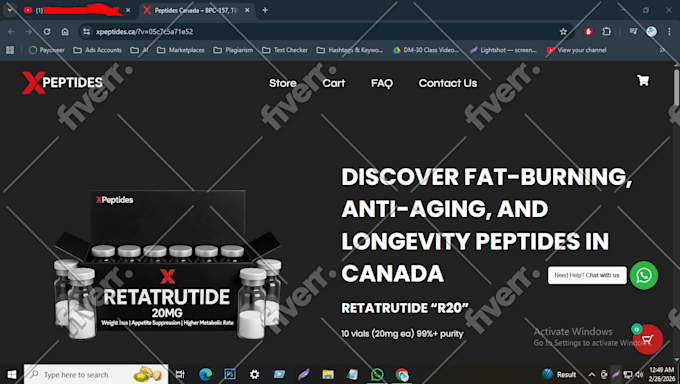Image resolution: width=680 pixels, height=384 pixels.
Task: Open the volume control in system tray
Action: tap(639, 374)
